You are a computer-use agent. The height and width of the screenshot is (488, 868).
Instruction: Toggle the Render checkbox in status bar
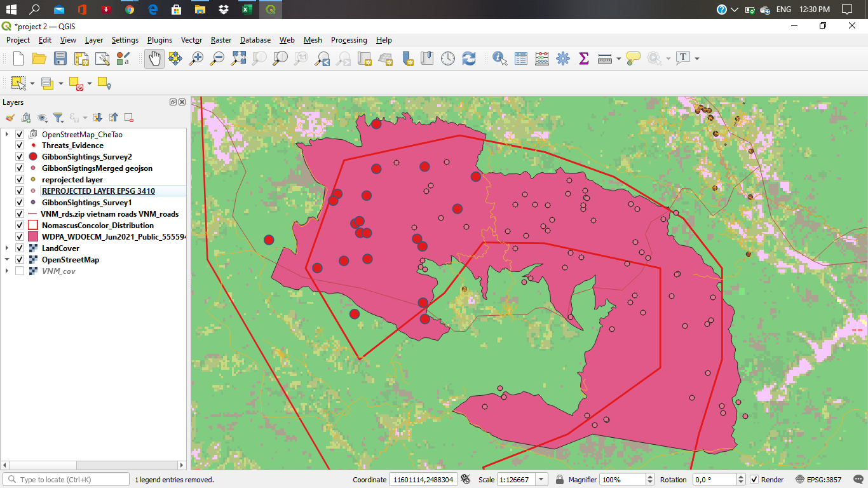pyautogui.click(x=754, y=480)
